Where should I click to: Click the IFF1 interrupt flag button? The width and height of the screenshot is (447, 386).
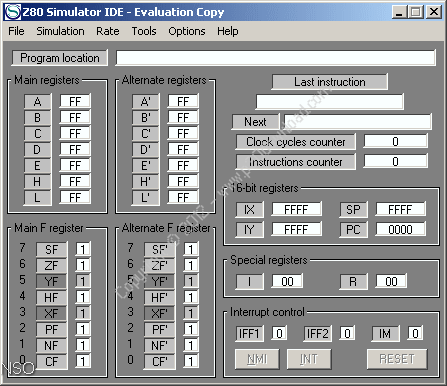(x=249, y=334)
